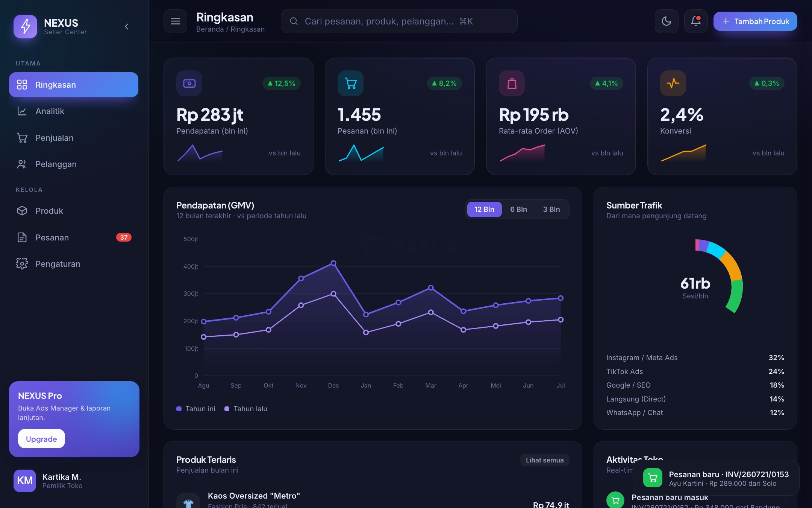Click the Pengaturan gear icon

22,264
